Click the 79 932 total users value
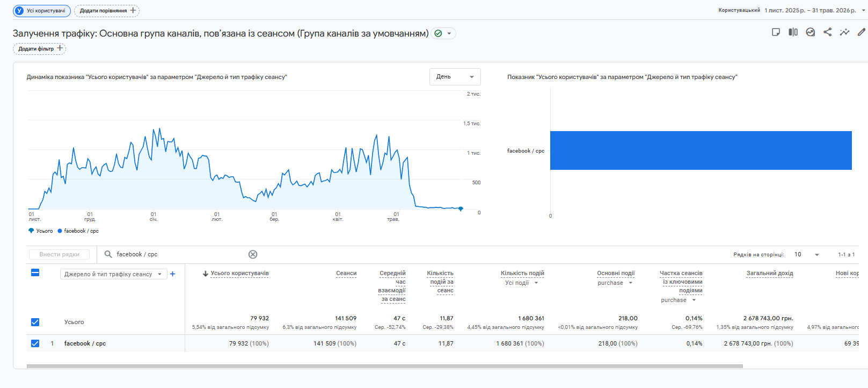 [x=259, y=318]
